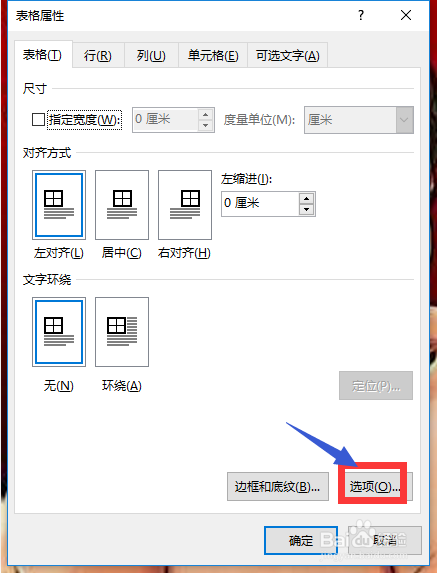This screenshot has width=437, height=573.
Task: Switch to the 列(U) tab
Action: pos(151,56)
